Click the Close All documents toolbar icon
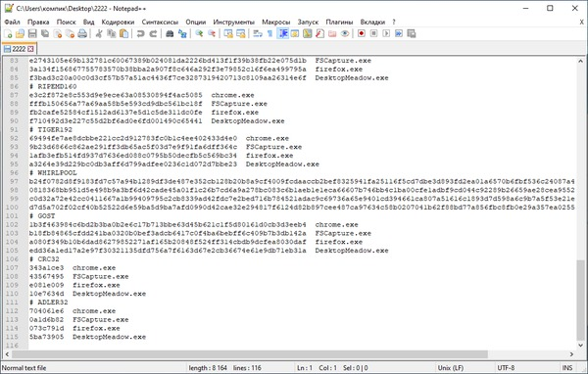The width and height of the screenshot is (588, 374). 71,33
